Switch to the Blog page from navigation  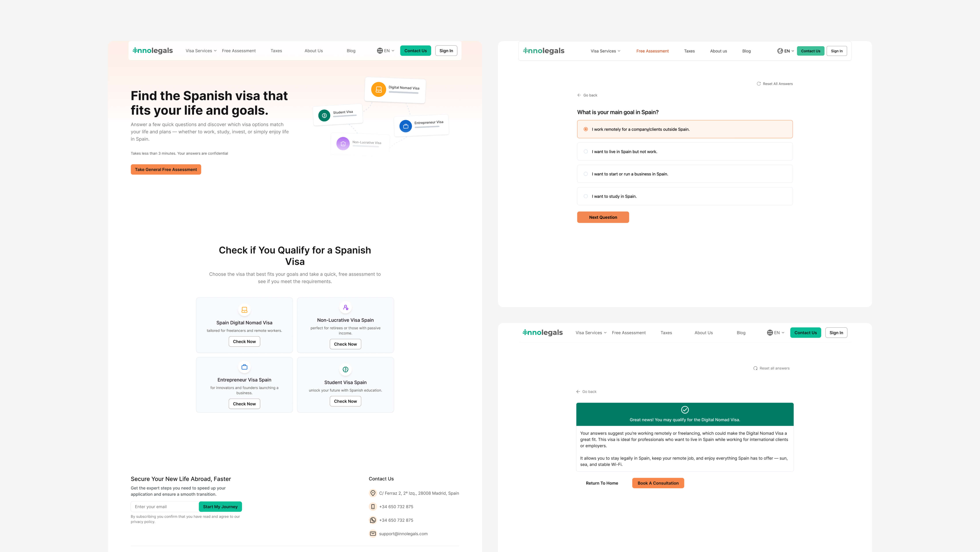point(351,51)
